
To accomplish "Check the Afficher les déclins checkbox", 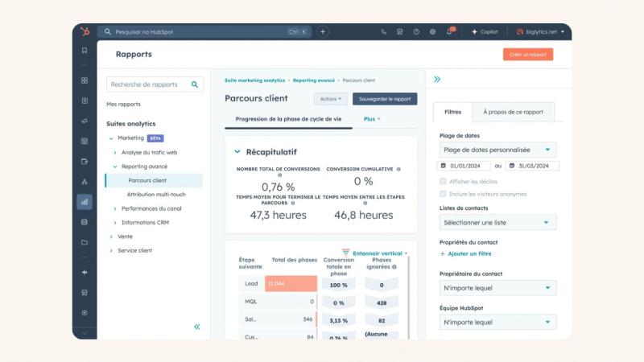I will click(x=443, y=182).
